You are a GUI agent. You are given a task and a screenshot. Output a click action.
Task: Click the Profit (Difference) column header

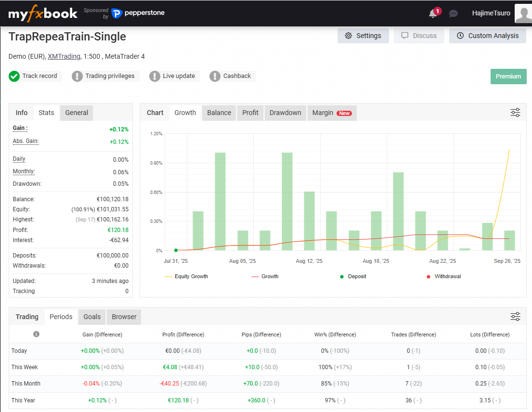pos(183,335)
